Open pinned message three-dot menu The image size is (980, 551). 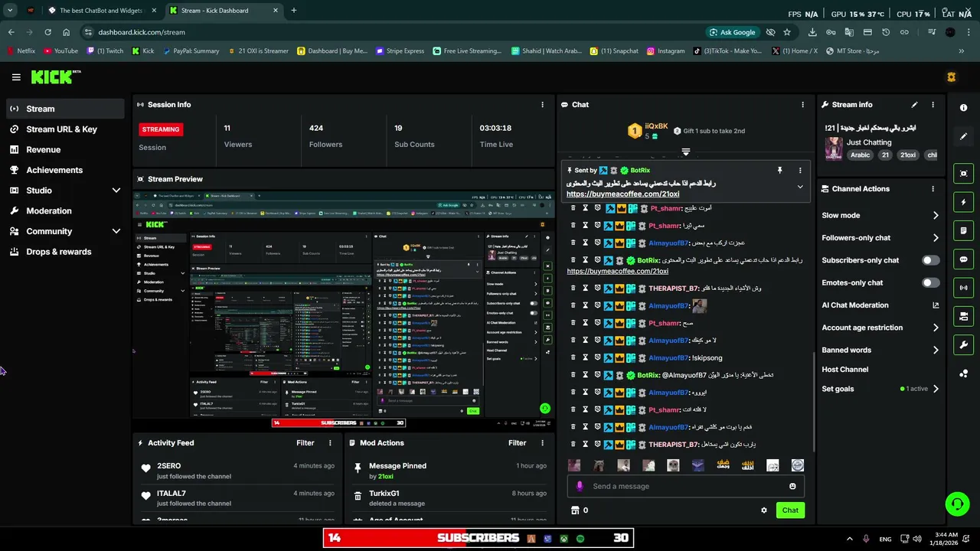pyautogui.click(x=800, y=171)
